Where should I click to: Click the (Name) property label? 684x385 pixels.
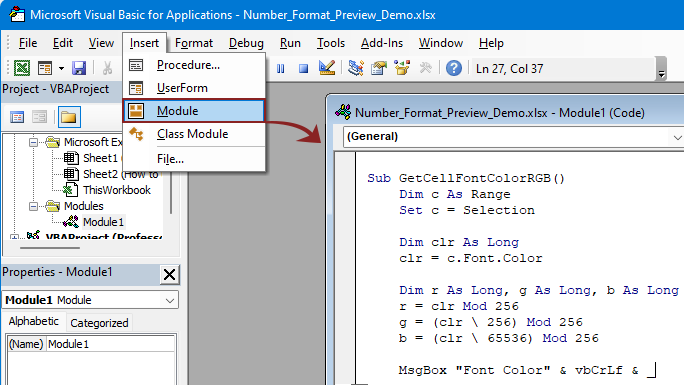pos(26,344)
